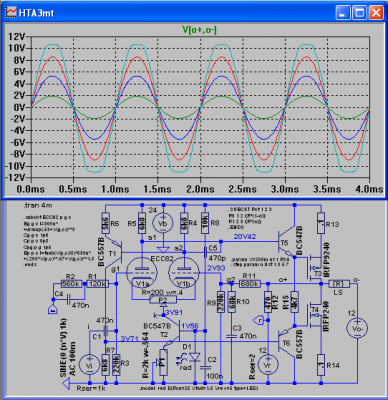Select voltage source Vo- symbol
The height and width of the screenshot is (400, 388).
(x=357, y=328)
